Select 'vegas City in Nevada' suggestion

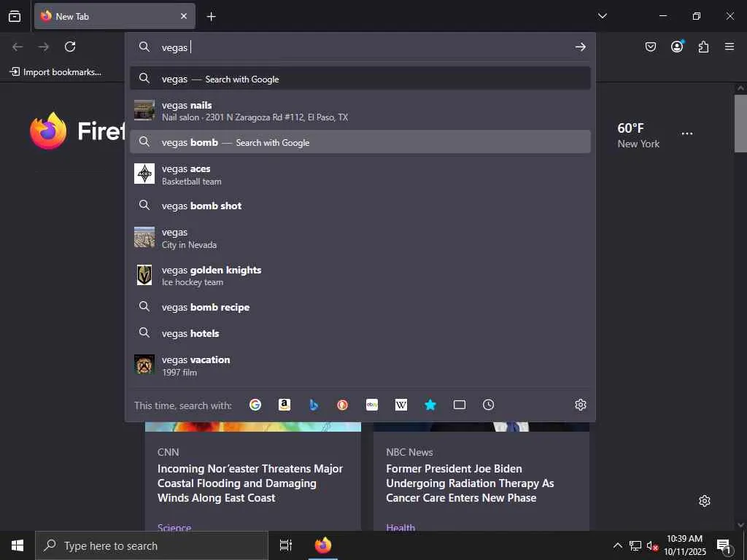coord(360,238)
